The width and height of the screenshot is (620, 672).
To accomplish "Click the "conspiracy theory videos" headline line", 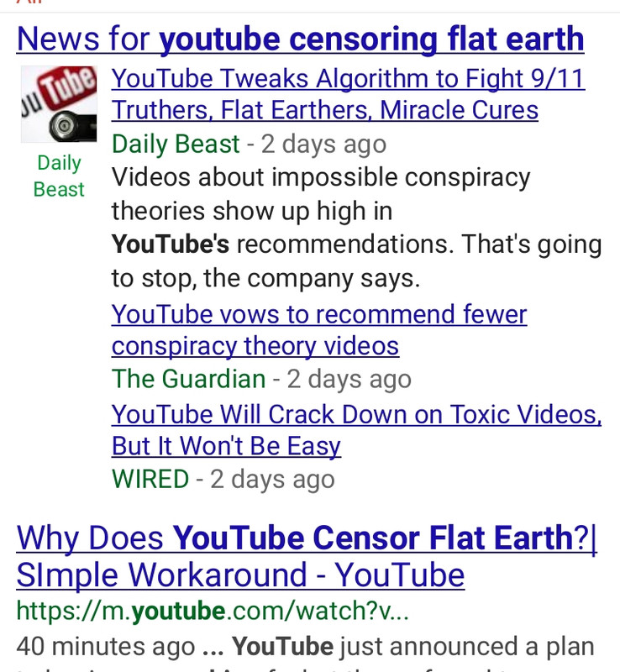I will coord(255,346).
